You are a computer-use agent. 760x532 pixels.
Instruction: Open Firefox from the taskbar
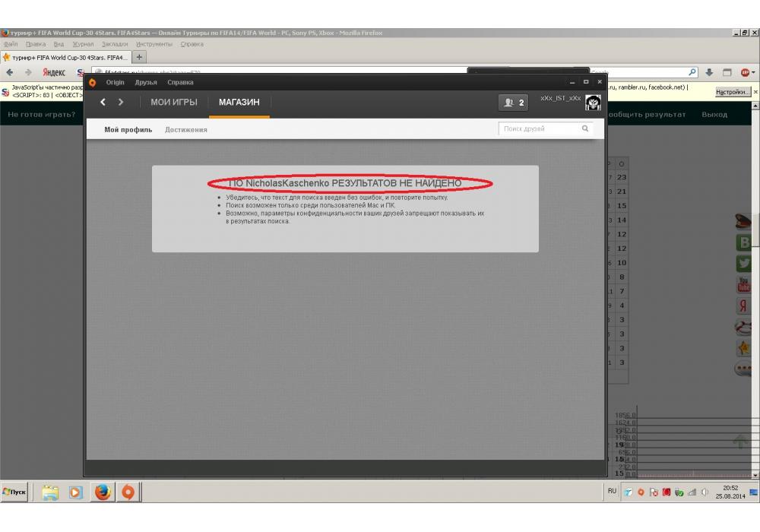(x=103, y=492)
